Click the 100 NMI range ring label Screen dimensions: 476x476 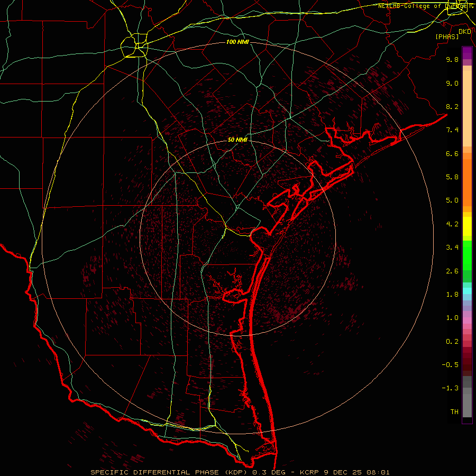[x=237, y=42]
